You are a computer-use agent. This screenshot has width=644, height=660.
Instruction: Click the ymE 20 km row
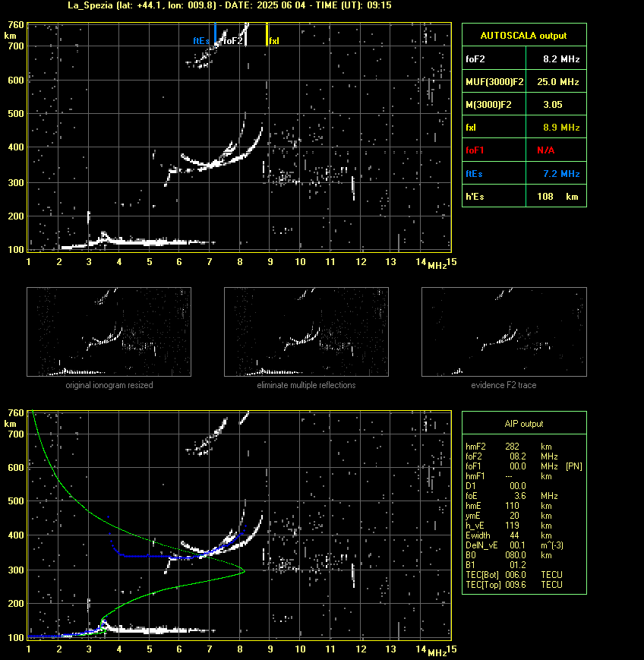click(509, 516)
